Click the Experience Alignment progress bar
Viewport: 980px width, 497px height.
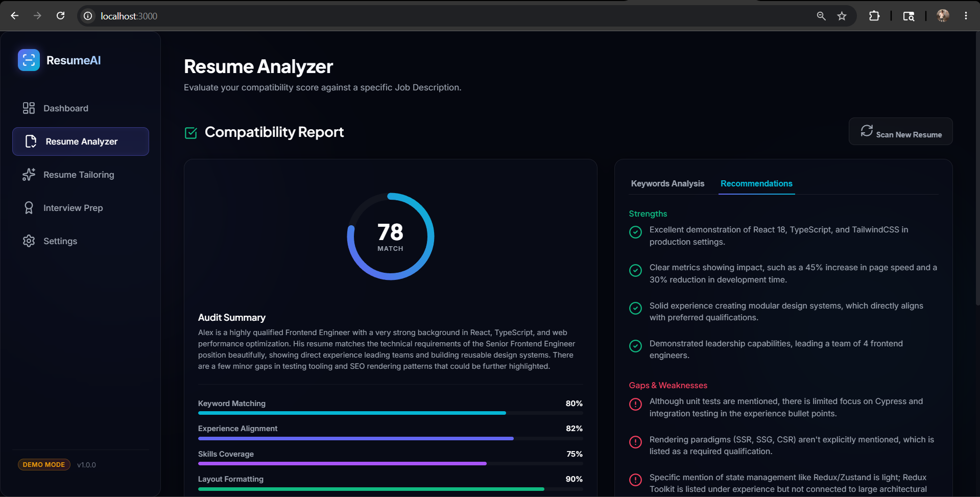(390, 438)
